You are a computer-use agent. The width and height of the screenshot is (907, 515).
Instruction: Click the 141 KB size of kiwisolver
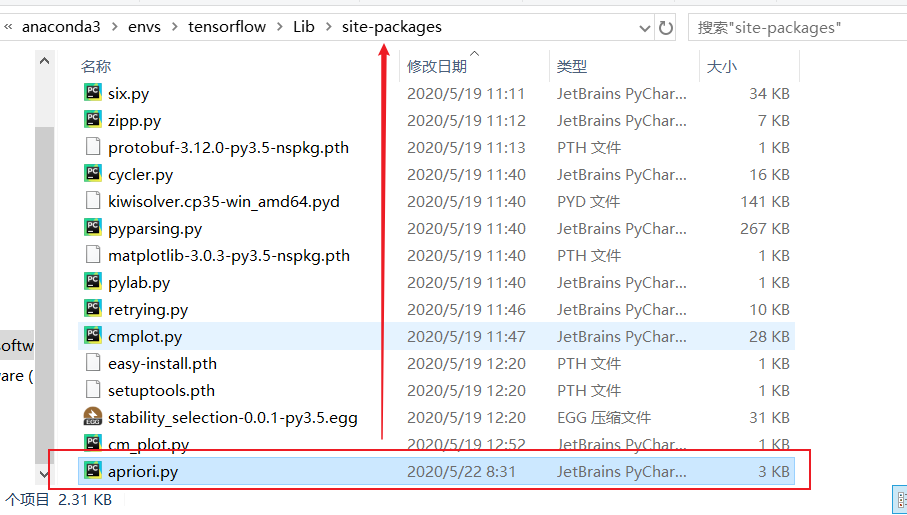(x=765, y=201)
